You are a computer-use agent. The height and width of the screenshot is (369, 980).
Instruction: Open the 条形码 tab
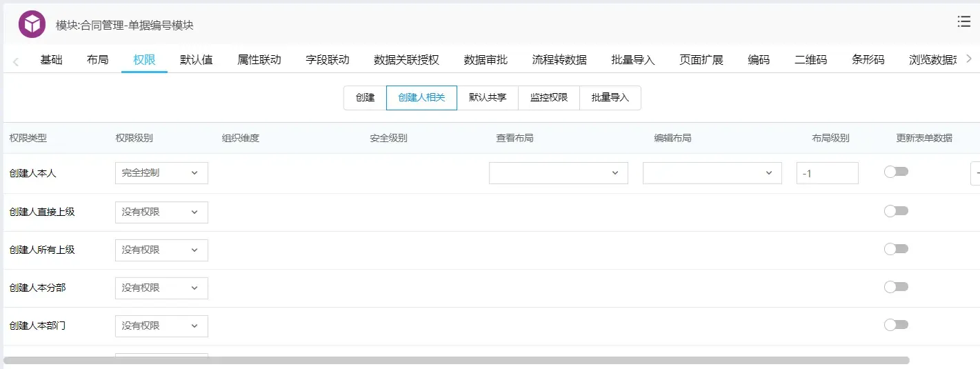point(868,60)
